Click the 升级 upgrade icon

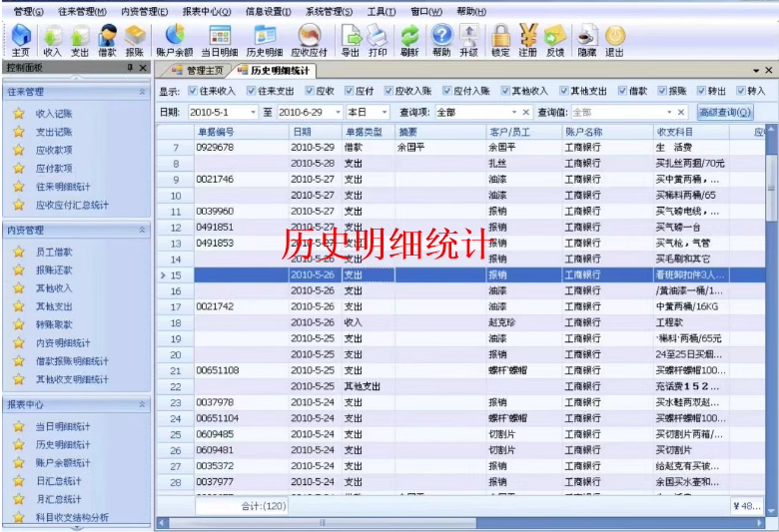pyautogui.click(x=468, y=40)
